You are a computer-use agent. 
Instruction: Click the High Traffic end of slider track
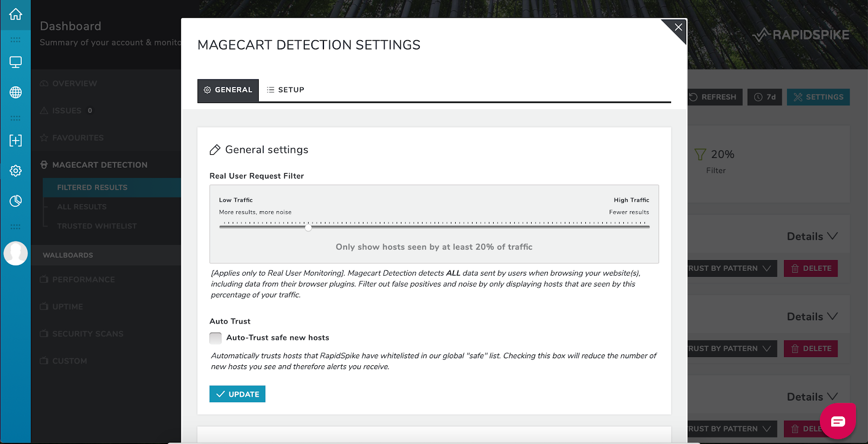coord(648,227)
